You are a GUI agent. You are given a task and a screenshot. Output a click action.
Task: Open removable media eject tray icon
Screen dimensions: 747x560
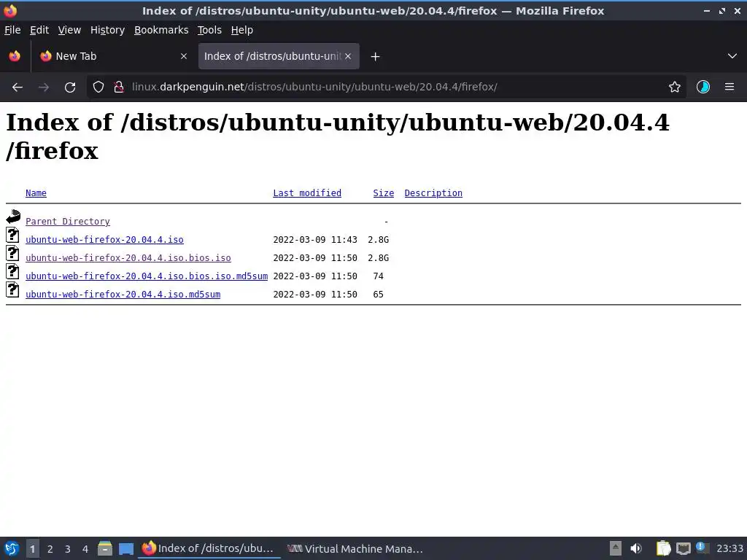(x=616, y=548)
